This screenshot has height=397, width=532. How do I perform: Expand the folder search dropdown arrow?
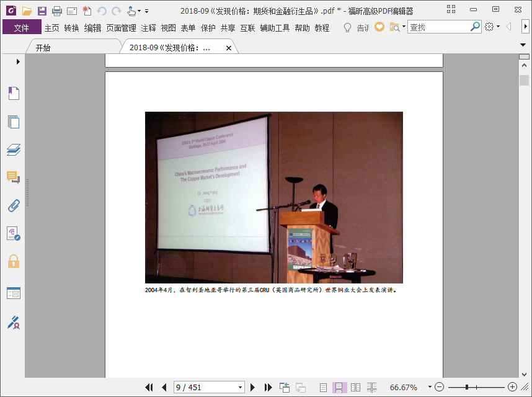point(404,26)
